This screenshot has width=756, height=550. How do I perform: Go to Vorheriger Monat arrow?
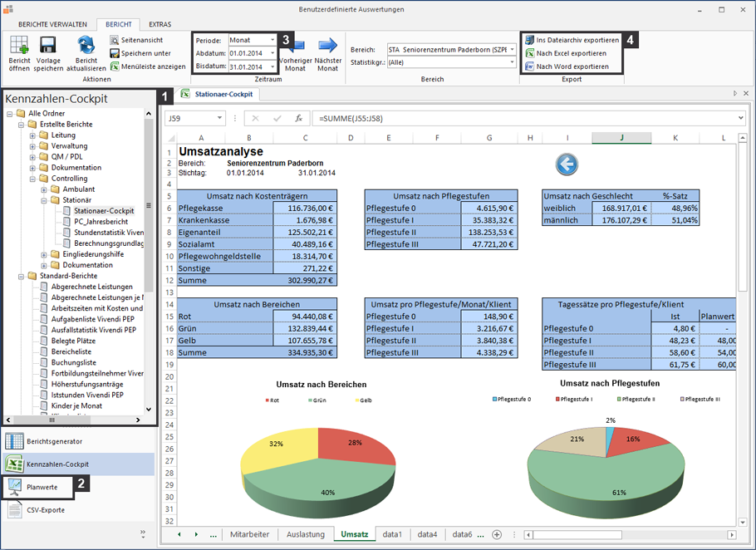coord(295,46)
